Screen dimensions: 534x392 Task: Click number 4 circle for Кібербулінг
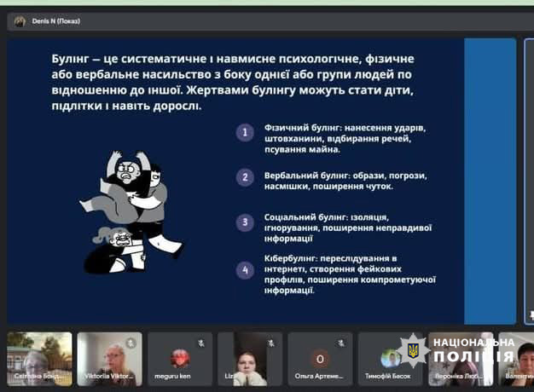click(245, 271)
